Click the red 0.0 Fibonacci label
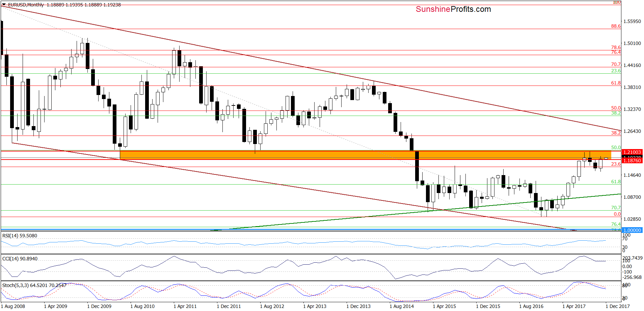This screenshot has width=644, height=311. pyautogui.click(x=617, y=214)
